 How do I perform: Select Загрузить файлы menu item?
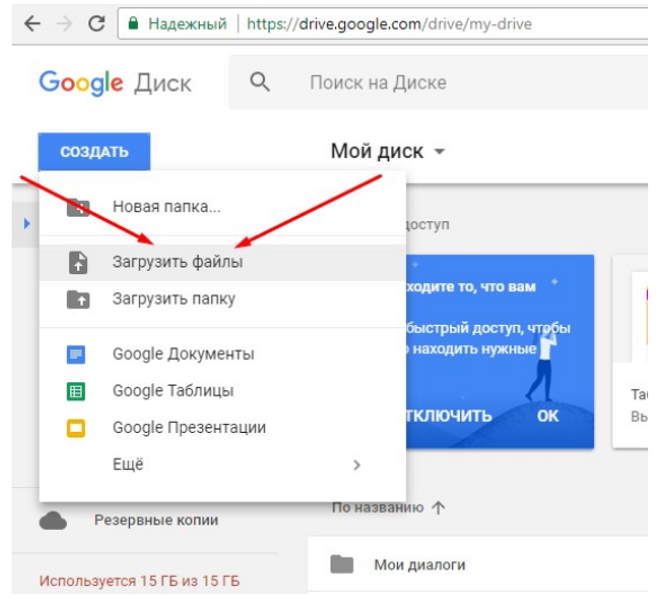point(222,262)
